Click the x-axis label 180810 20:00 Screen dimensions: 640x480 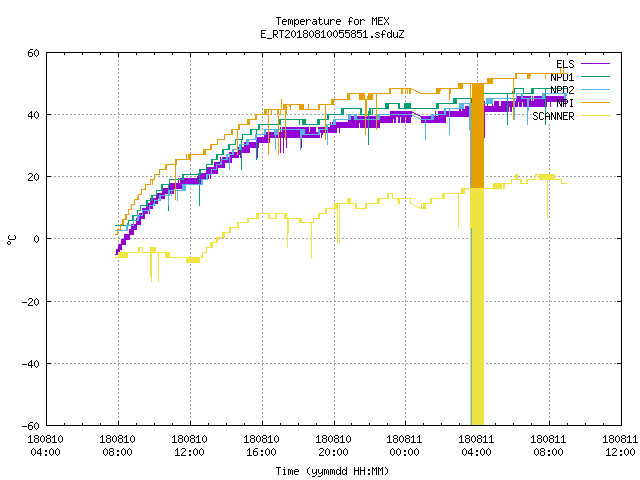[333, 446]
